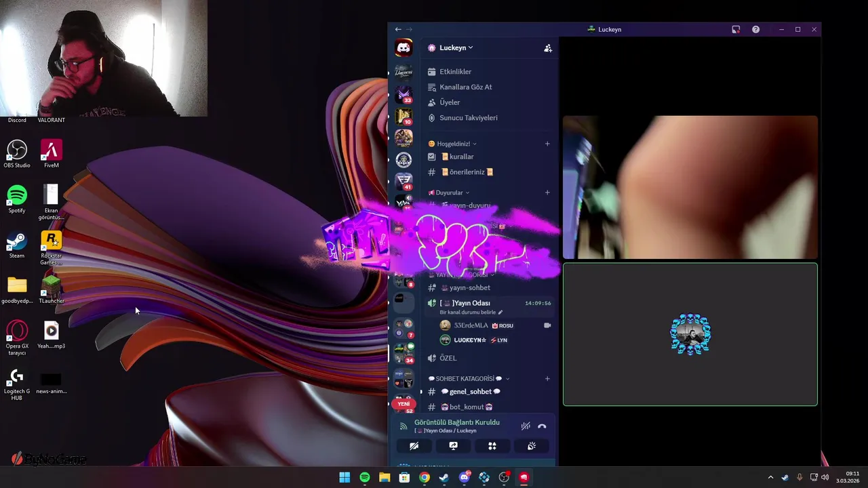The height and width of the screenshot is (488, 868).
Task: Open Windows Start menu
Action: pyautogui.click(x=344, y=477)
